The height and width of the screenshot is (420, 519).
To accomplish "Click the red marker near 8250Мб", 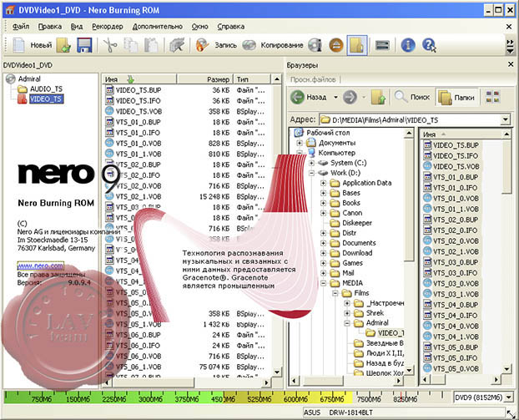I will [401, 396].
